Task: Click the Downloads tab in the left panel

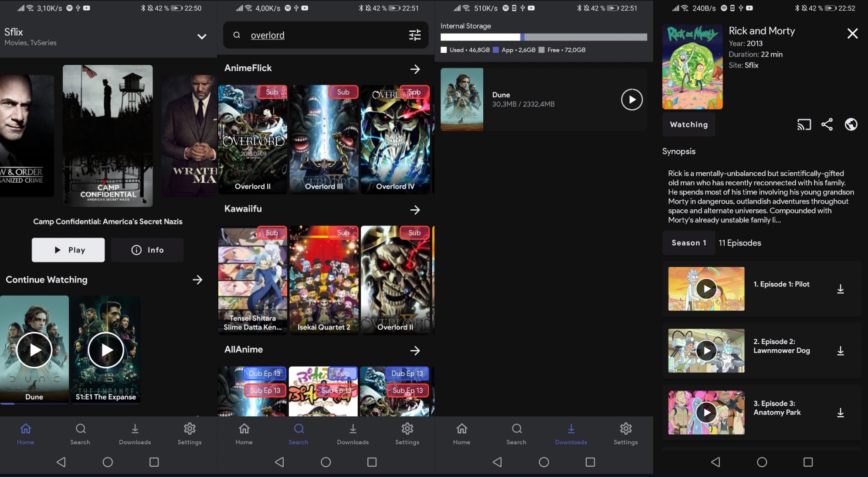Action: click(x=134, y=433)
